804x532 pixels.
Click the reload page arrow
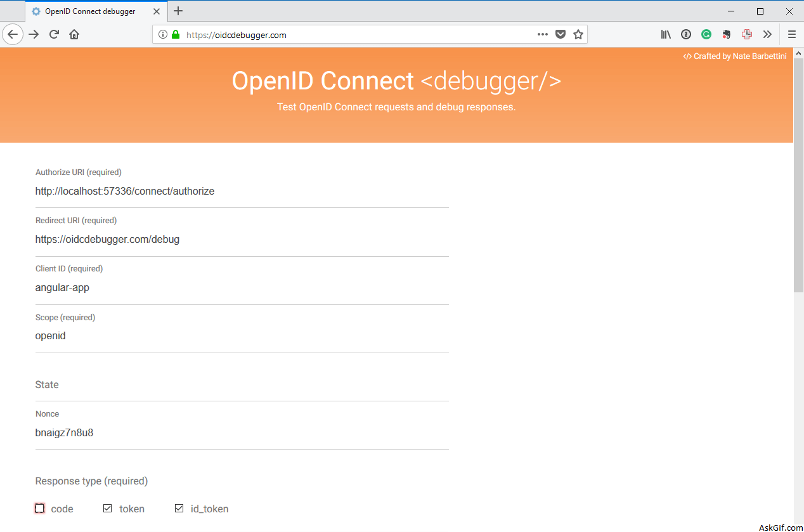[54, 34]
